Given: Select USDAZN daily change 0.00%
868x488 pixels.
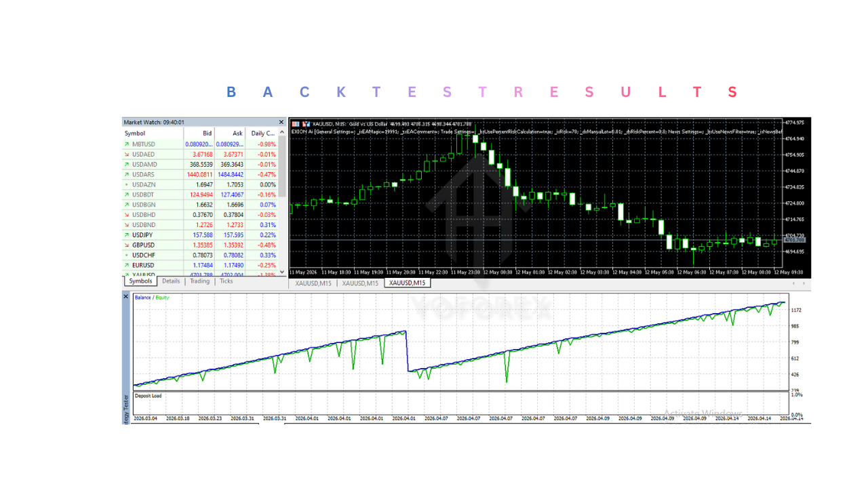Looking at the screenshot, I should point(267,184).
